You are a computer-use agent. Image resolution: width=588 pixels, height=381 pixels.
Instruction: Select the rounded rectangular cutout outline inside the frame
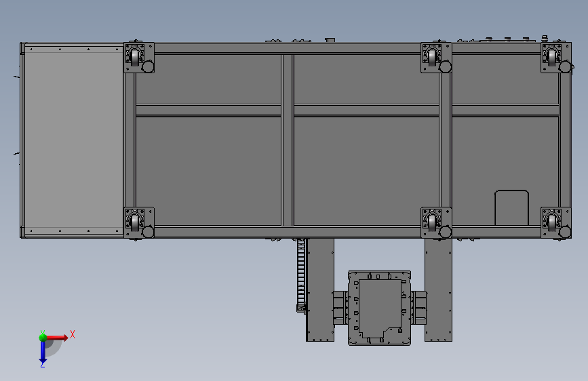pyautogui.click(x=511, y=207)
